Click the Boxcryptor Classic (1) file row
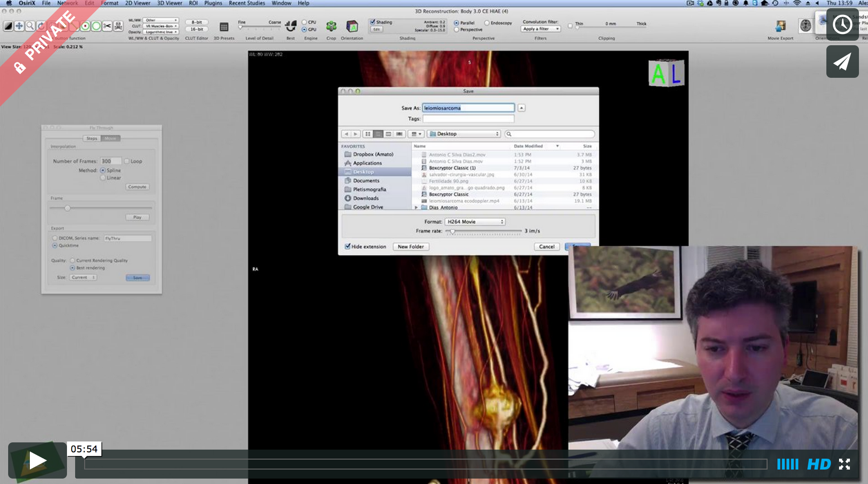This screenshot has width=868, height=484. [505, 168]
